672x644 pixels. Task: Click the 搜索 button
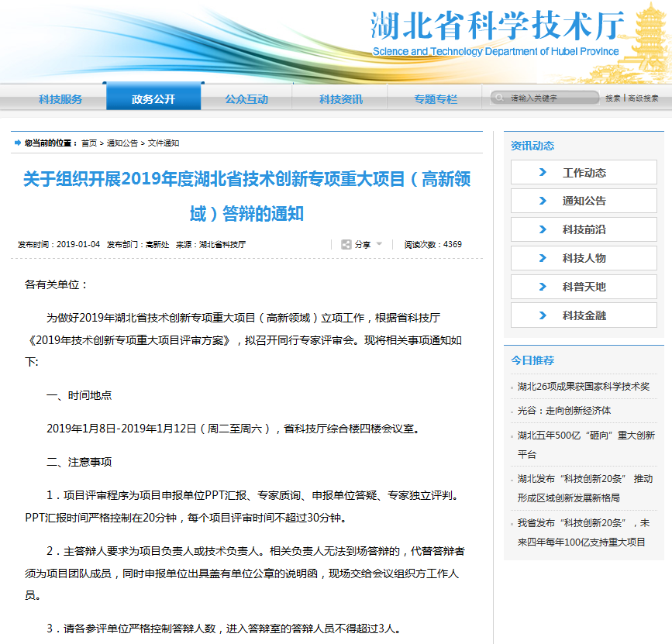(x=613, y=98)
